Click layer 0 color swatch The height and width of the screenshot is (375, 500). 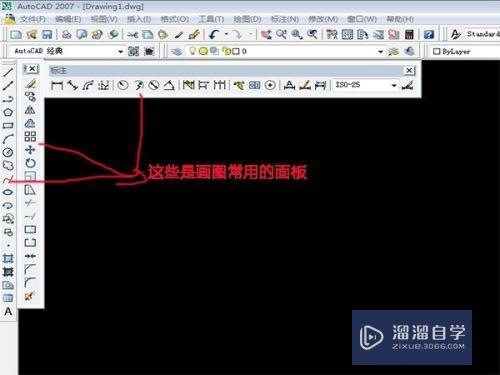coord(236,51)
